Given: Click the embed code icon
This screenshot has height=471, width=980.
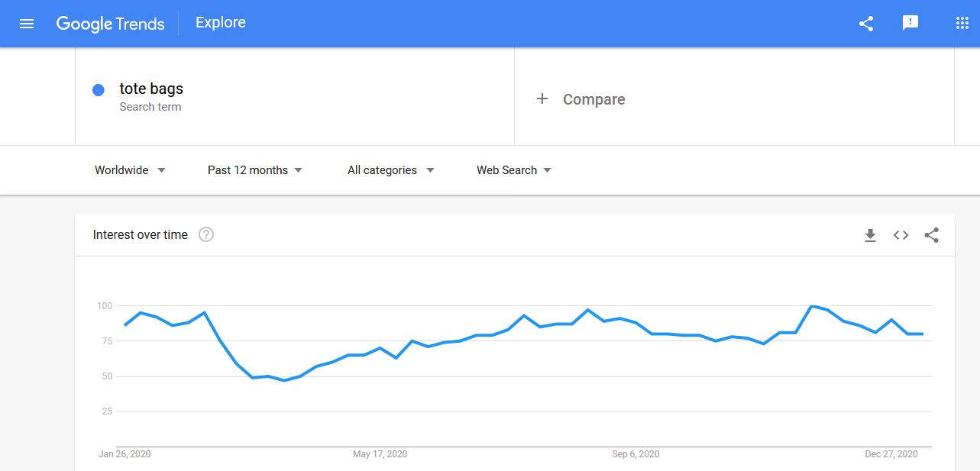Looking at the screenshot, I should [x=901, y=235].
